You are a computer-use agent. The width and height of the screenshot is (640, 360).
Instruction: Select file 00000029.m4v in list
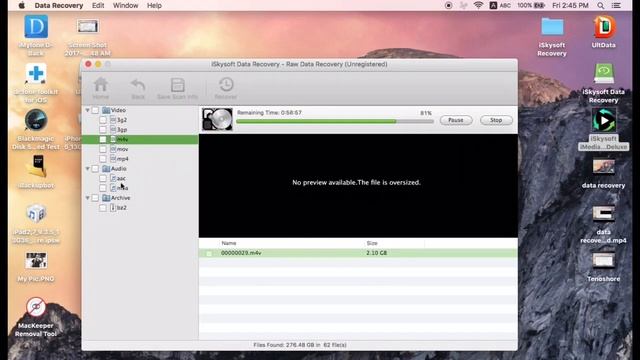pos(241,253)
